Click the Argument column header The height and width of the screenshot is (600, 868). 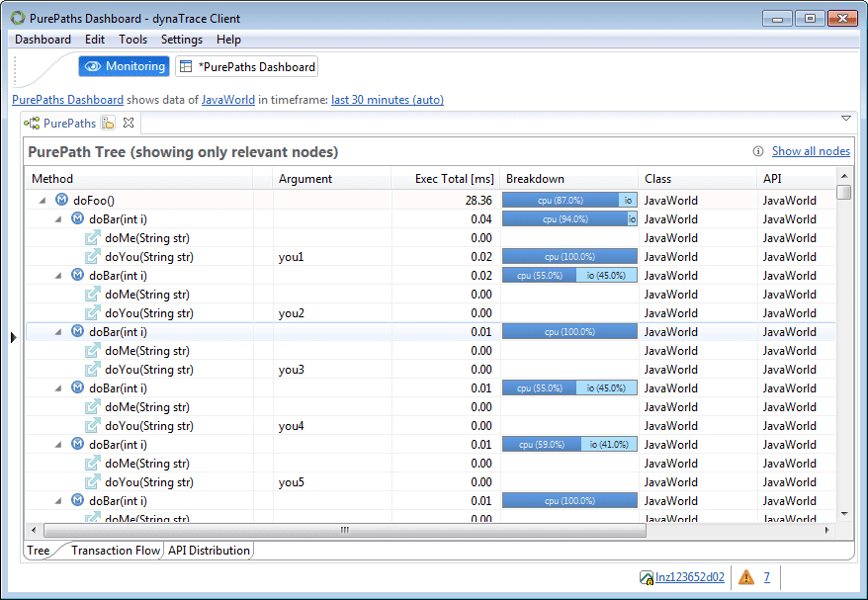(331, 179)
